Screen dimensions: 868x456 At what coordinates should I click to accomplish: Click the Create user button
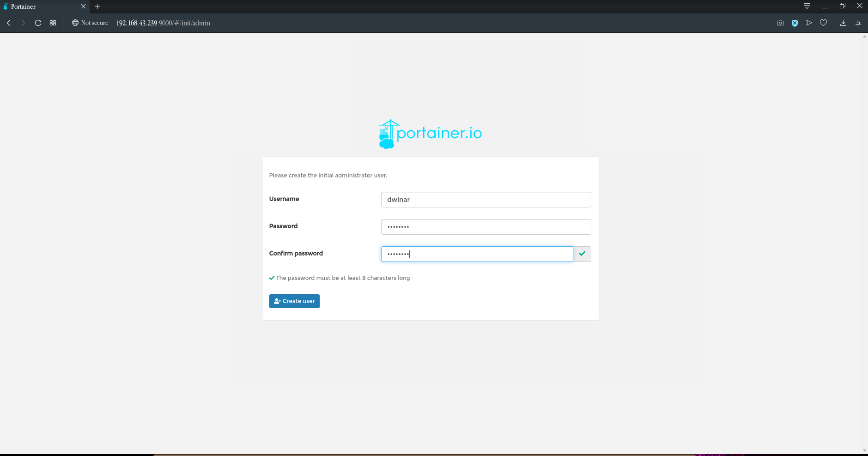[294, 301]
